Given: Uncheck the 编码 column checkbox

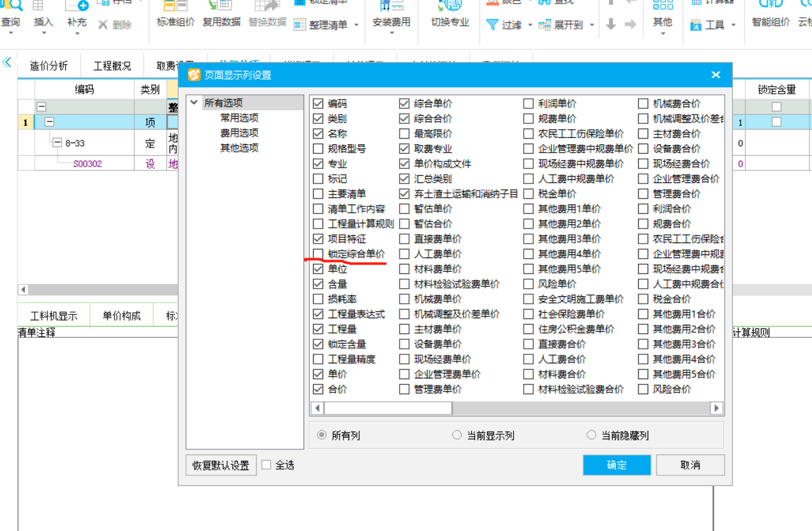Looking at the screenshot, I should pos(318,103).
